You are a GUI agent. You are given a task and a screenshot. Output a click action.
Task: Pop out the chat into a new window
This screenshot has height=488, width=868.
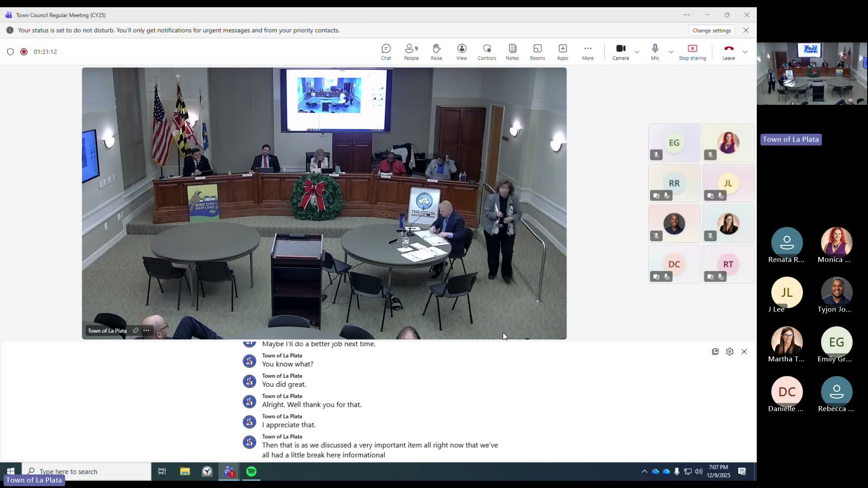pos(716,352)
